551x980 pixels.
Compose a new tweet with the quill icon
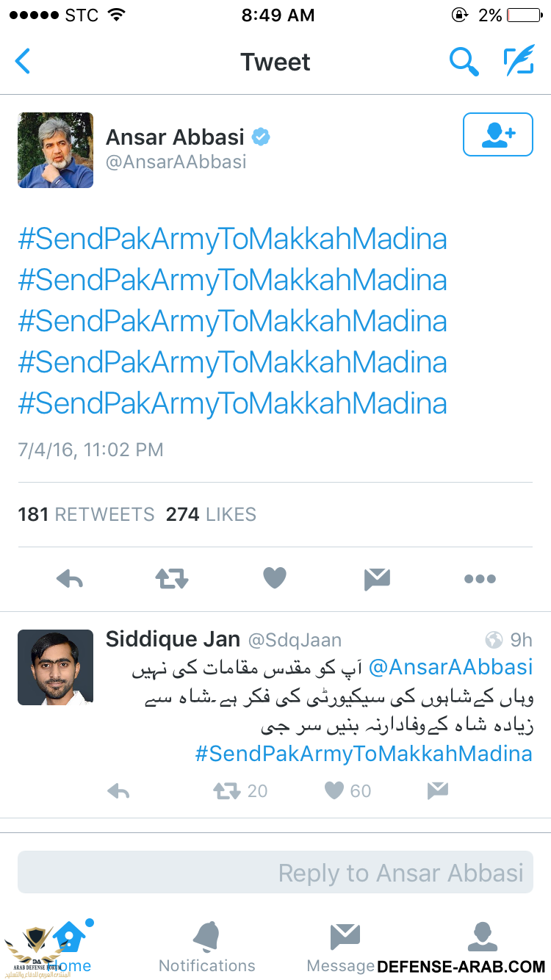(518, 62)
